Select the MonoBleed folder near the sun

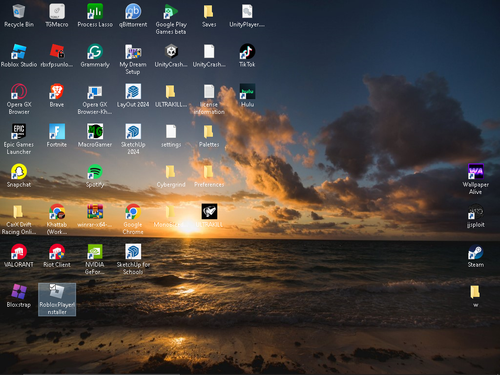170,212
